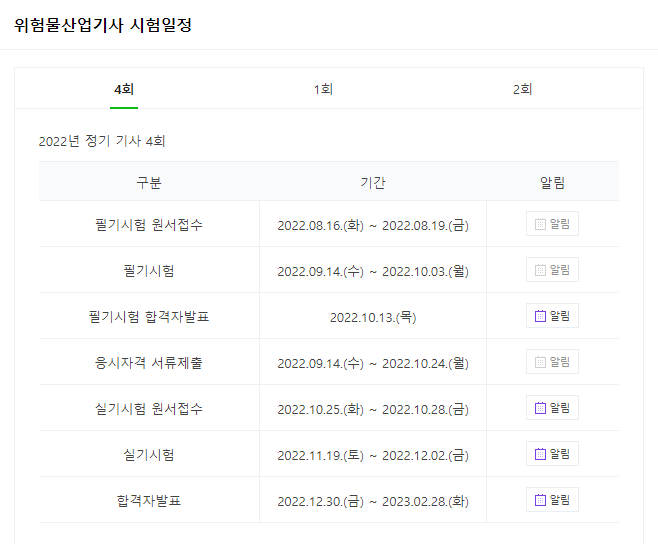Click the date 2022.09.14.(수) ~ 2022.10.24.(월)
The image size is (658, 544).
pos(373,363)
